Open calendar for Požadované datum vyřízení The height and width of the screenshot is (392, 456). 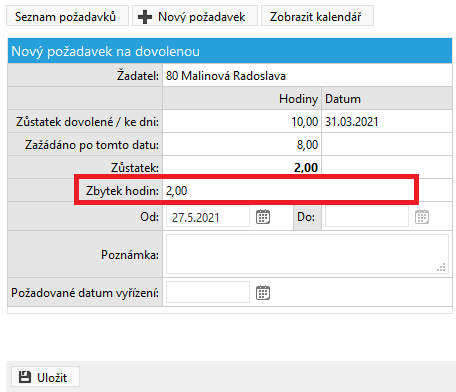point(263,293)
